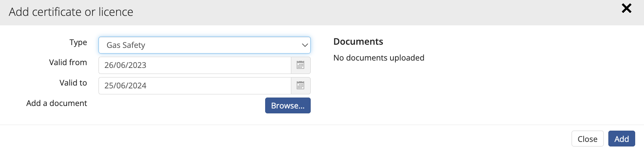Image resolution: width=644 pixels, height=150 pixels.
Task: Open the calendar picker for Valid to
Action: tap(300, 86)
